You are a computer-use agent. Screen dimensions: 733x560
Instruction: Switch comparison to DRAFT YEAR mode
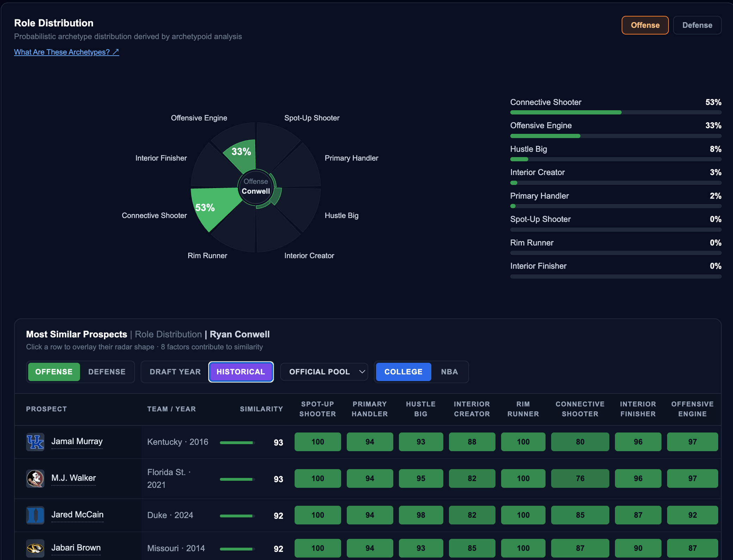(x=175, y=372)
